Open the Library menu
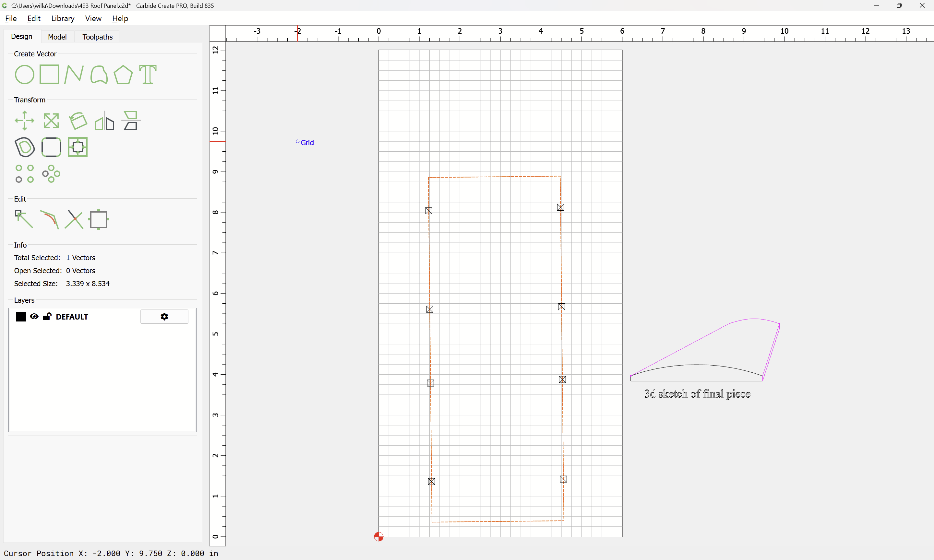Screen dimensions: 934x560 click(x=63, y=18)
